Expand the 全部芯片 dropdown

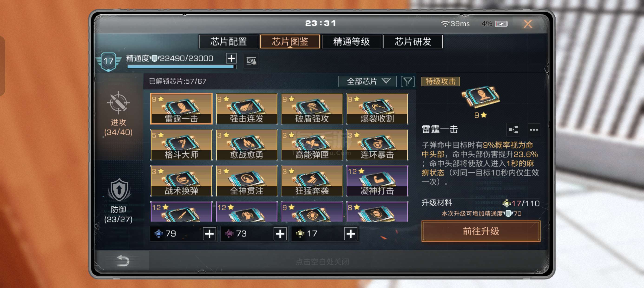(x=367, y=82)
